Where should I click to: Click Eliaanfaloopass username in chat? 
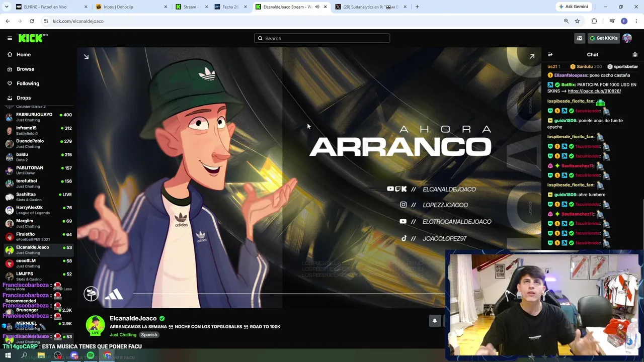[x=571, y=75]
